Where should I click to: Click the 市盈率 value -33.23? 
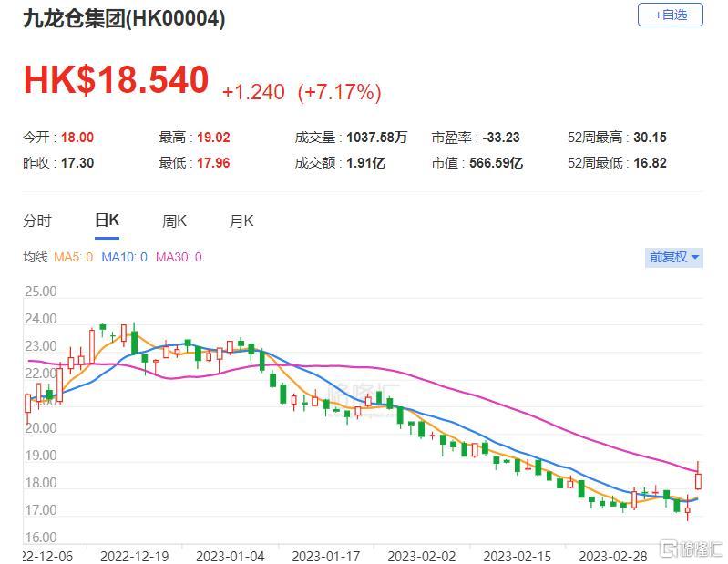pos(501,138)
